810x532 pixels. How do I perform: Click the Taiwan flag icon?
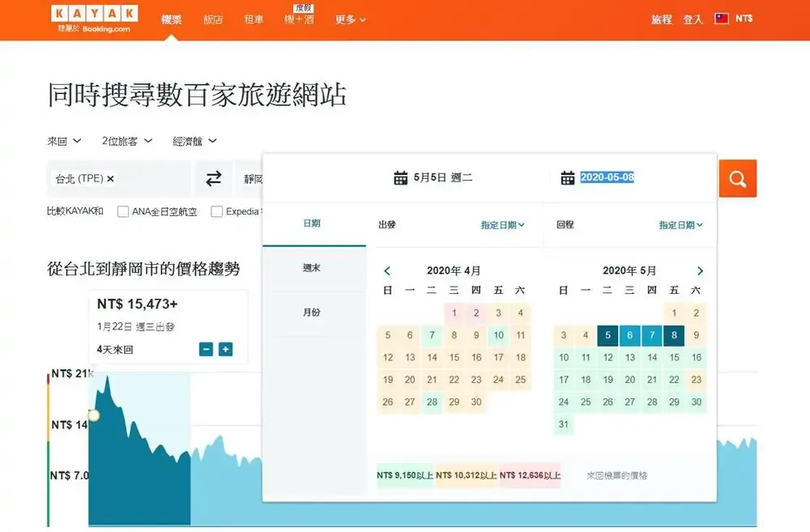722,19
